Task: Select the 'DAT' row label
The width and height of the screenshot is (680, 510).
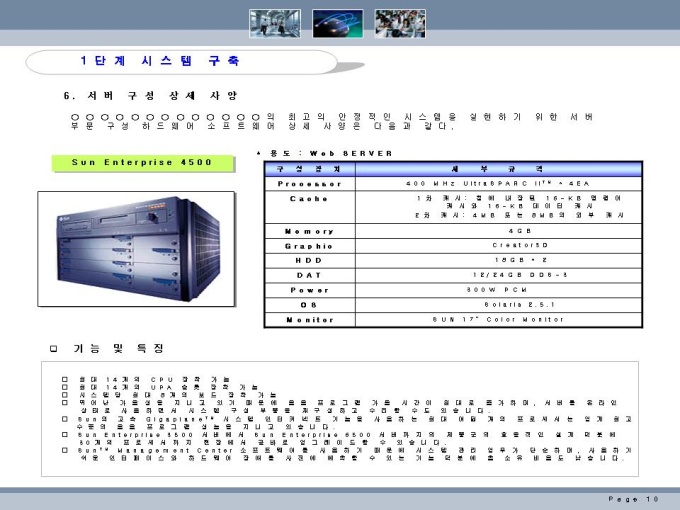Action: point(310,275)
